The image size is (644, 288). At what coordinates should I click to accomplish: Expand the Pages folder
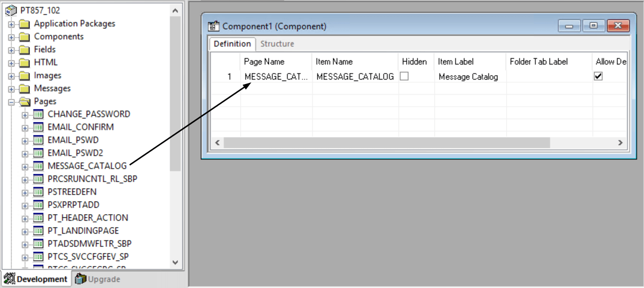click(x=10, y=101)
